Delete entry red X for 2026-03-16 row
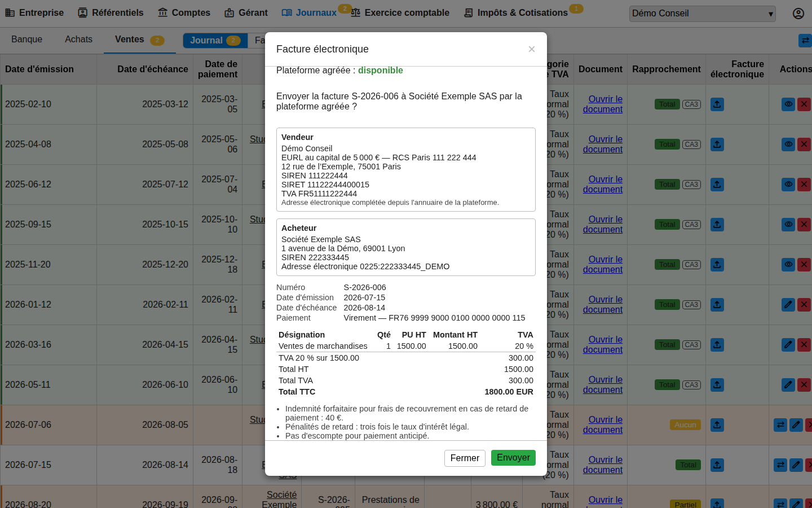This screenshot has width=812, height=508. point(804,345)
